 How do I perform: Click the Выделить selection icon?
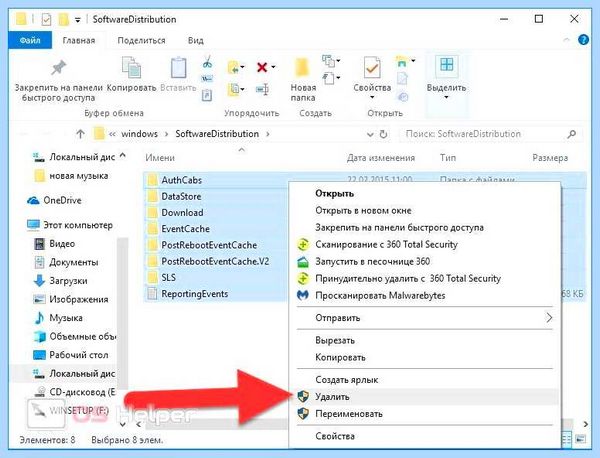(x=447, y=64)
